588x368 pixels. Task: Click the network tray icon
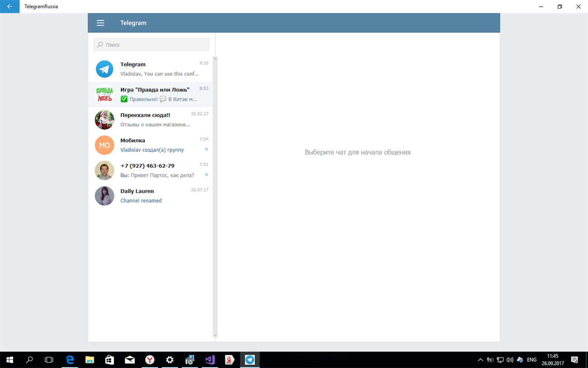coord(500,360)
